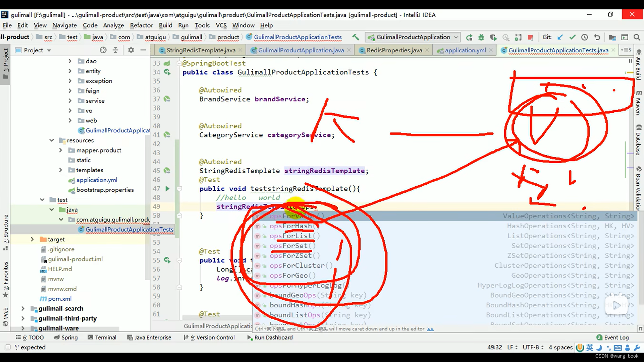Viewport: 644px width, 362px height.
Task: Toggle the Java Enterprise panel
Action: point(152,337)
